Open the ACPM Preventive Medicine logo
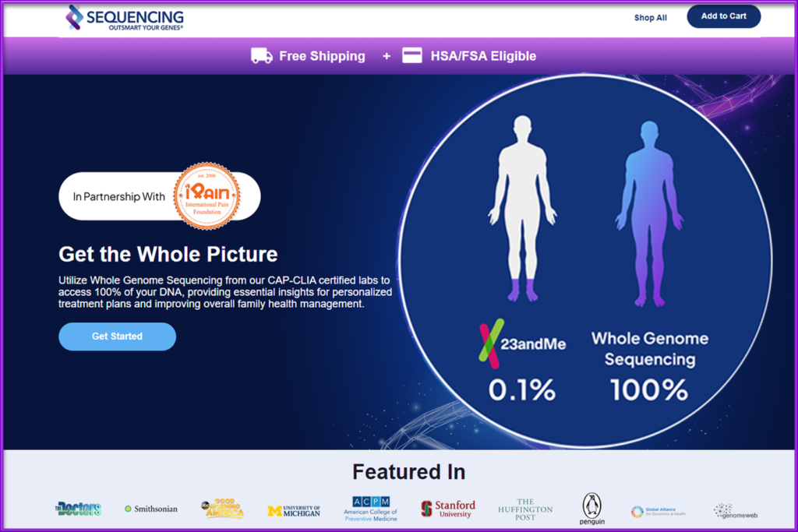Image resolution: width=798 pixels, height=532 pixels. (370, 509)
